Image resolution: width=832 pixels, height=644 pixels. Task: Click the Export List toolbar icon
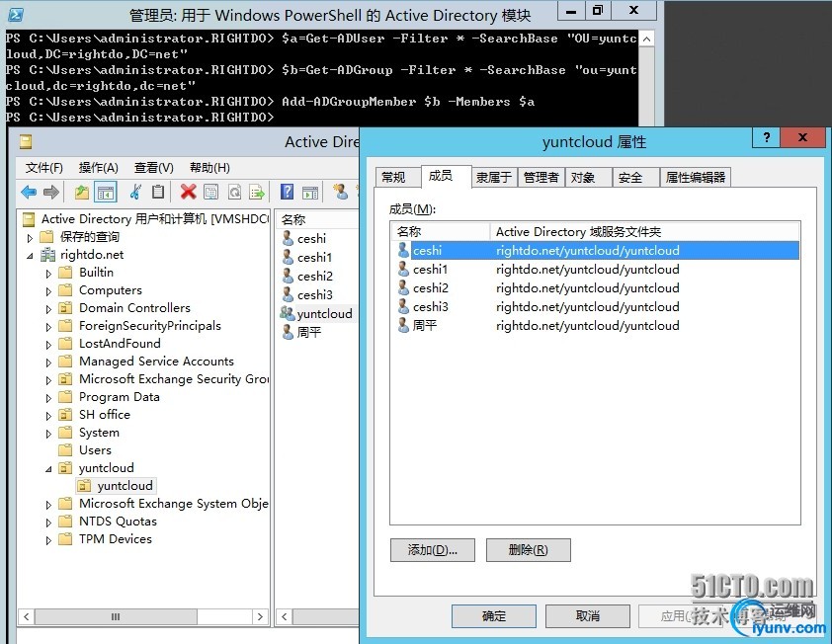257,192
